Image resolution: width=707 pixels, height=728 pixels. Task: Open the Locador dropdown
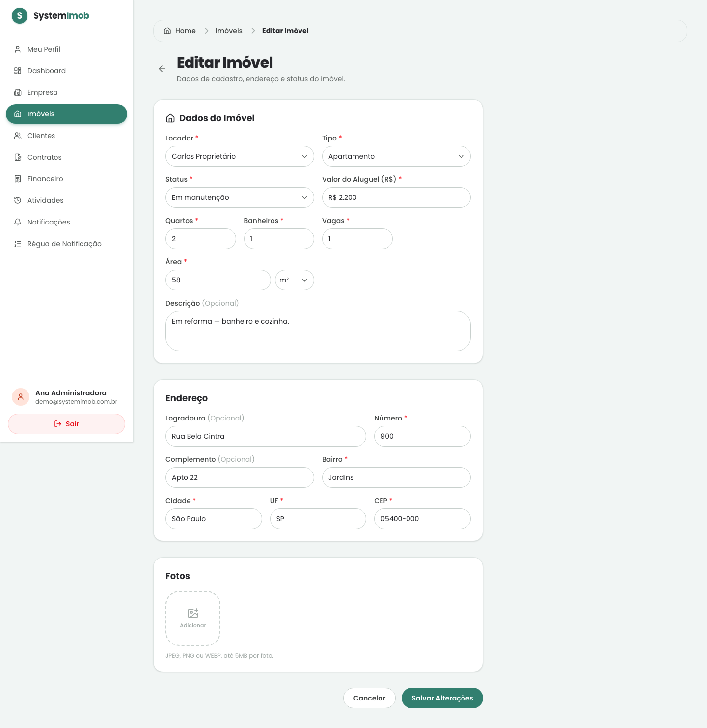click(240, 156)
